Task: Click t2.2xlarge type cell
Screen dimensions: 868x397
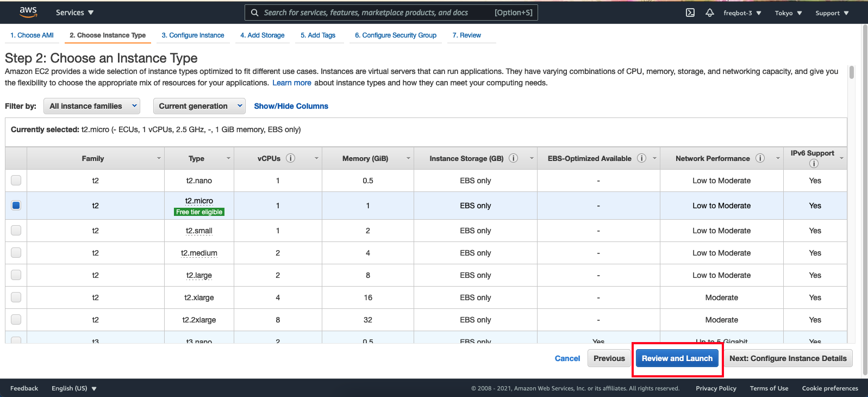Action: tap(199, 320)
